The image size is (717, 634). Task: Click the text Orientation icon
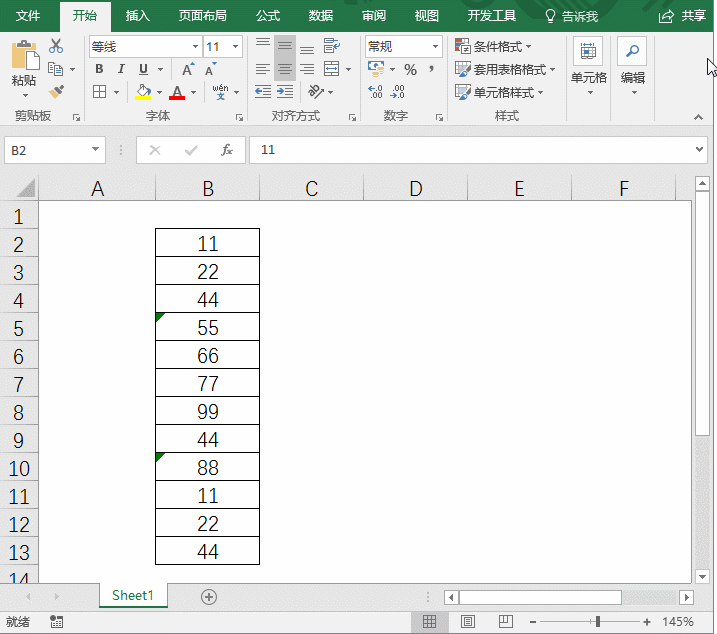[x=316, y=92]
